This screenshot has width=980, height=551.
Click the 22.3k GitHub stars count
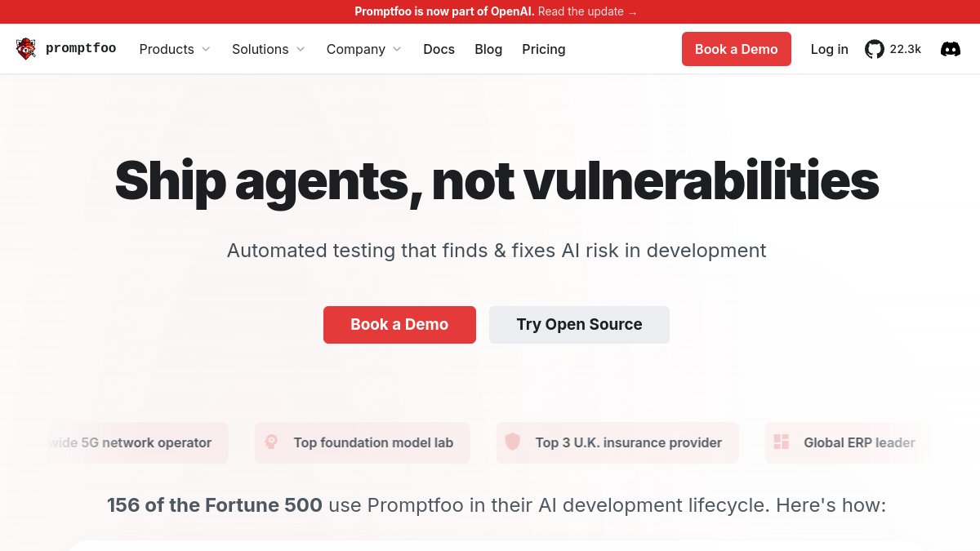[906, 49]
